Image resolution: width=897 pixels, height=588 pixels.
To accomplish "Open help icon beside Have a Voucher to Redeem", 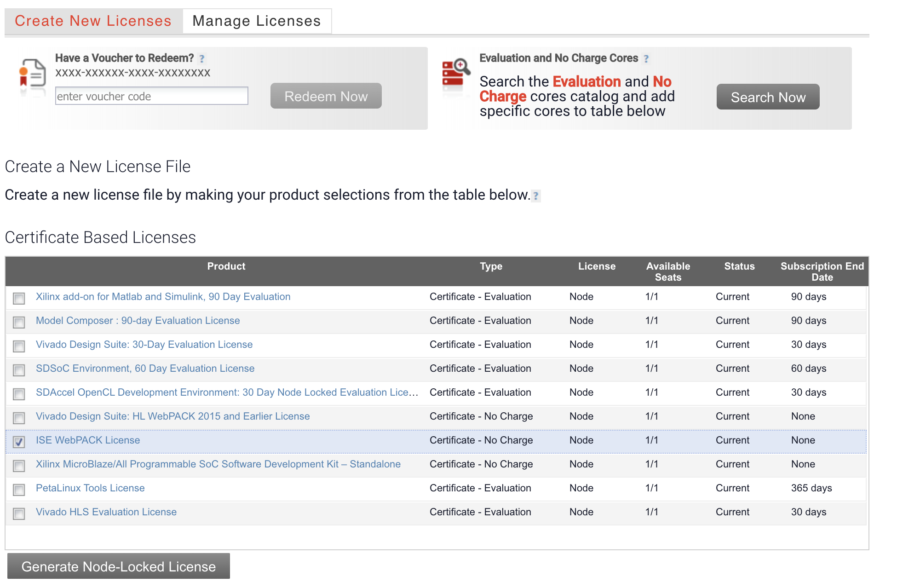I will tap(202, 59).
